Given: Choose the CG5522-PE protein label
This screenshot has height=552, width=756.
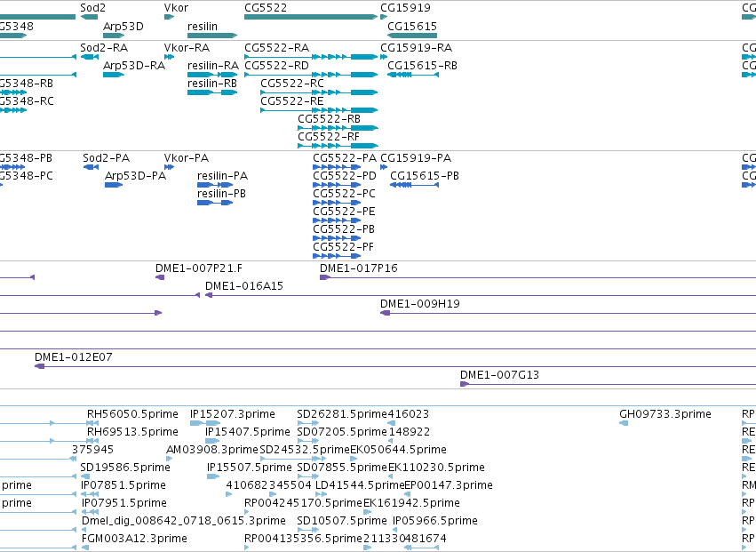Looking at the screenshot, I should pyautogui.click(x=344, y=212).
